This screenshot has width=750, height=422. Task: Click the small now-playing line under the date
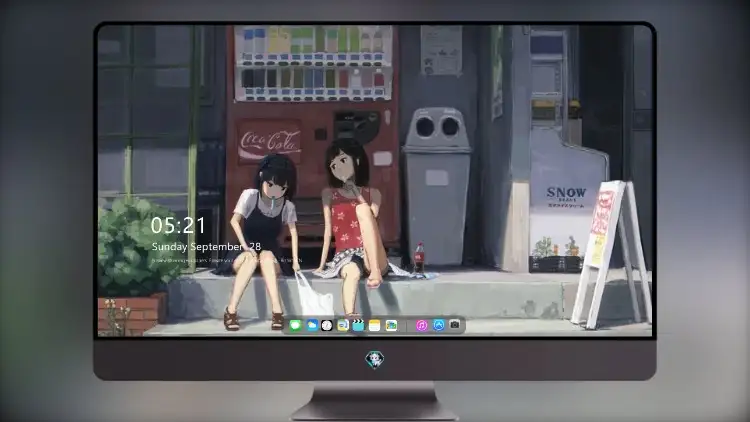click(x=227, y=261)
